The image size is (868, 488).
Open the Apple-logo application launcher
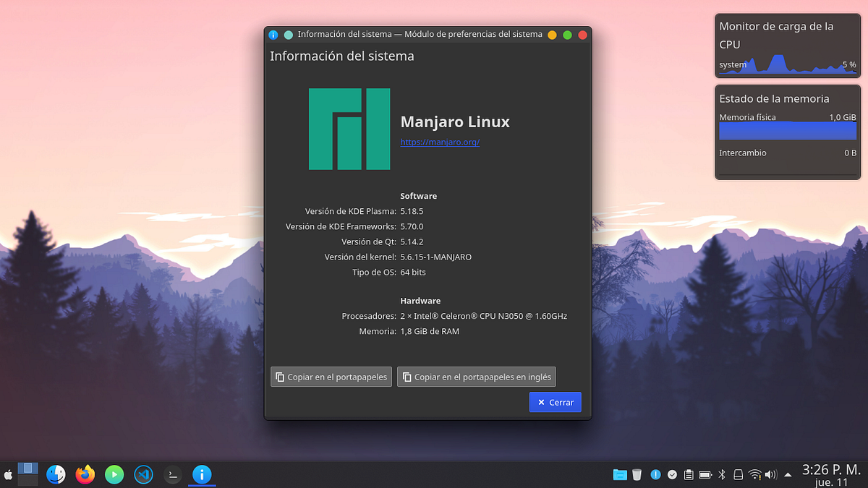[8, 475]
